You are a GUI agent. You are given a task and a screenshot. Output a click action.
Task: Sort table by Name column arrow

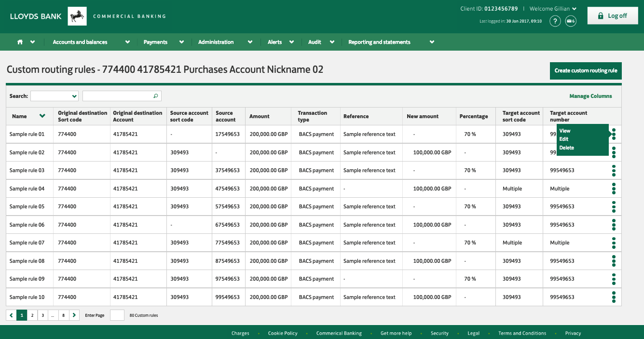[x=42, y=116]
